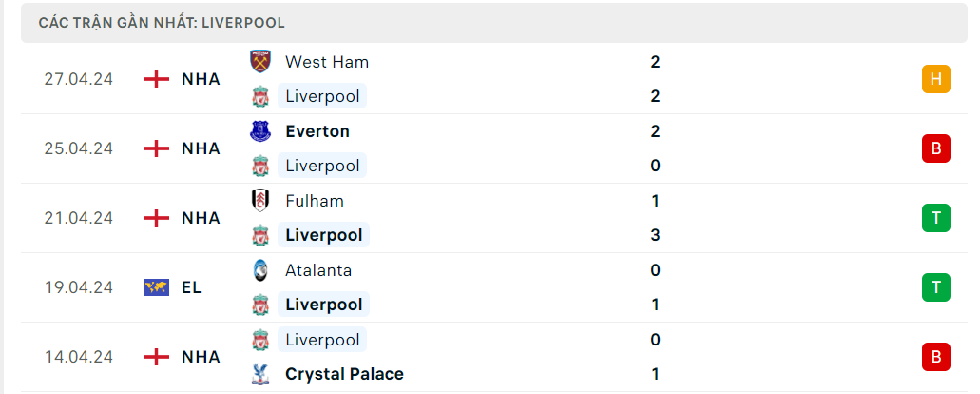980x394 pixels.
Task: Click the 21.04.24 match date
Action: pyautogui.click(x=78, y=218)
